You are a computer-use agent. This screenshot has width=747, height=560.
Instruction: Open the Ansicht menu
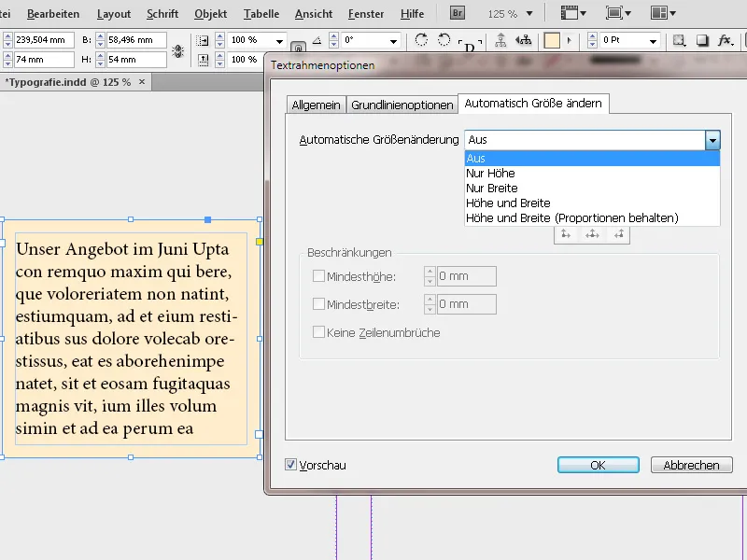coord(314,14)
